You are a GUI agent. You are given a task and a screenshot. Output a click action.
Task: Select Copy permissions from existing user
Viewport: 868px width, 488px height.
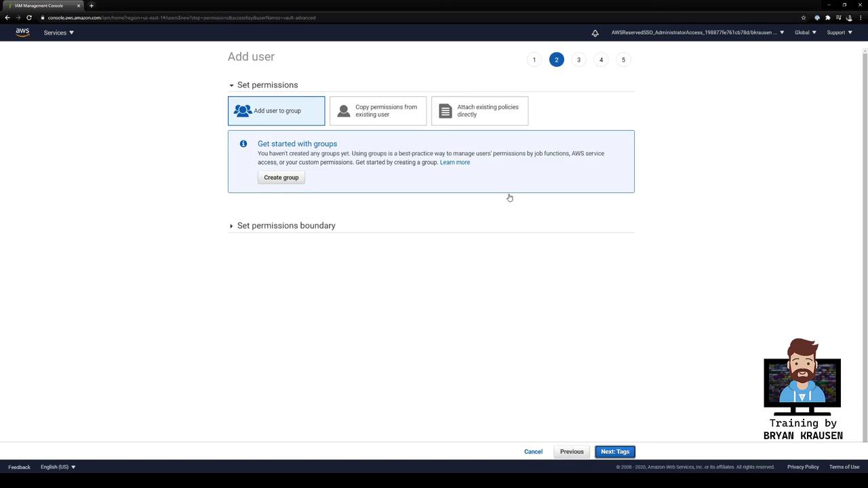(x=378, y=111)
